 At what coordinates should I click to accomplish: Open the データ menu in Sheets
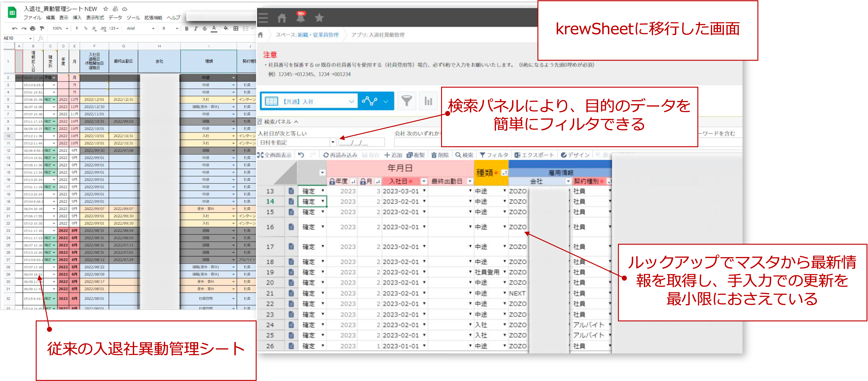115,18
